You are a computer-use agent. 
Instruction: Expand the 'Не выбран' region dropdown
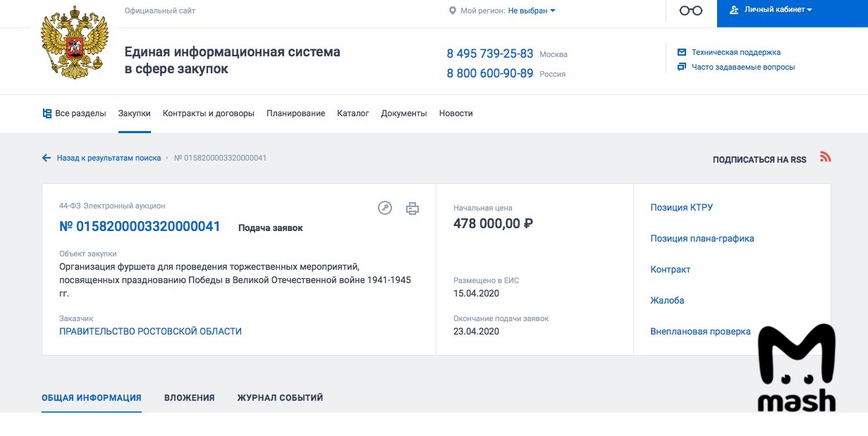point(532,11)
